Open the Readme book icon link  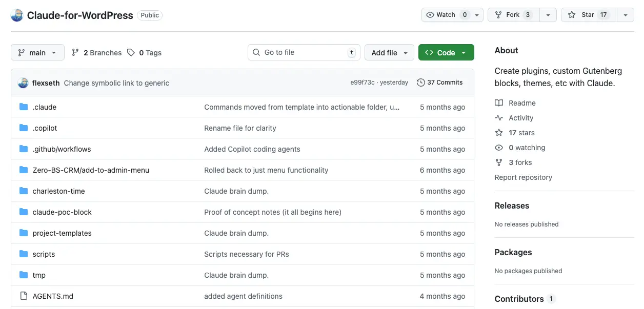point(499,103)
